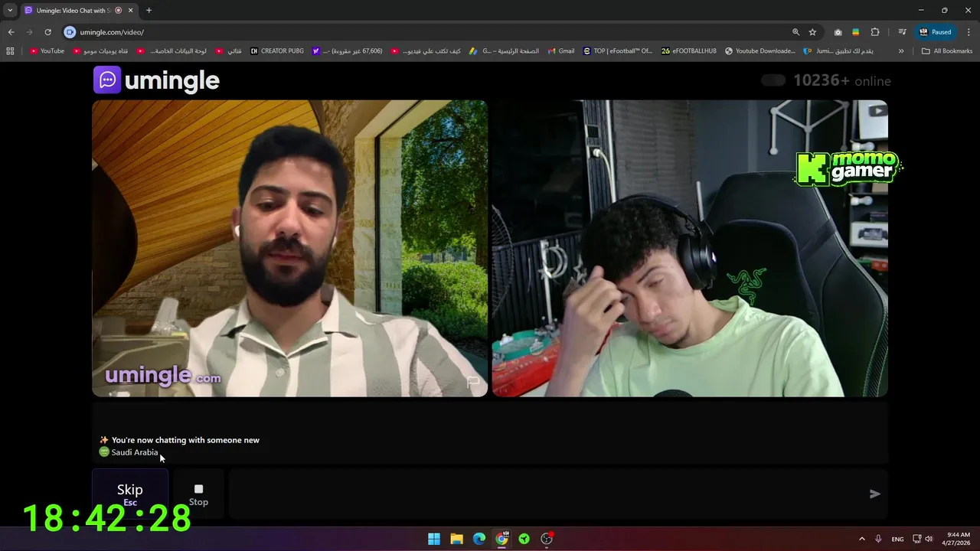Stop the current video chat
The height and width of the screenshot is (551, 980).
(198, 494)
